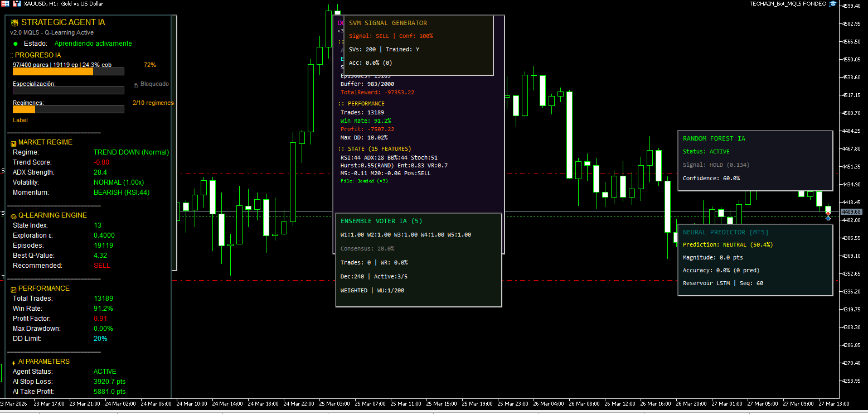Click the Strategic Agent IA robot icon
868x414 pixels.
(x=14, y=23)
